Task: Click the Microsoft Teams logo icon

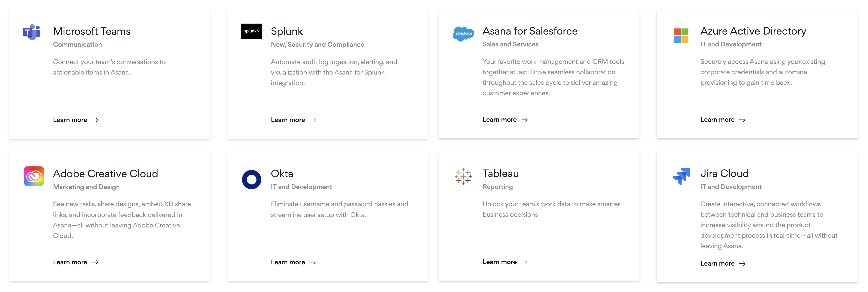Action: coord(32,32)
